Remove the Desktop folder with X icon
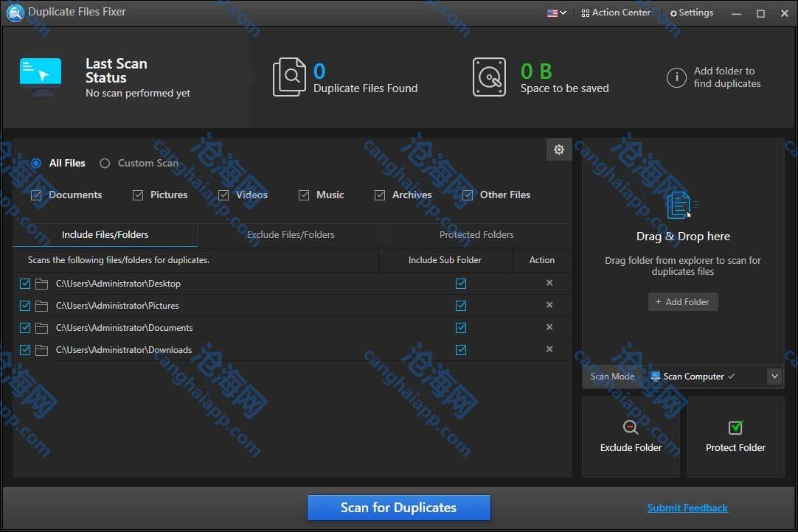Screen dimensions: 798x532 point(549,283)
